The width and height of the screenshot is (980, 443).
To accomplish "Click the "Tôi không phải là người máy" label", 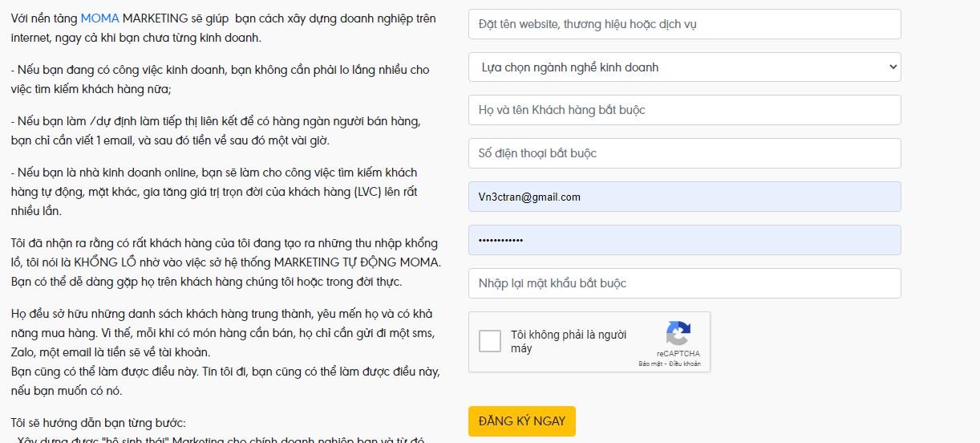I will pyautogui.click(x=569, y=341).
